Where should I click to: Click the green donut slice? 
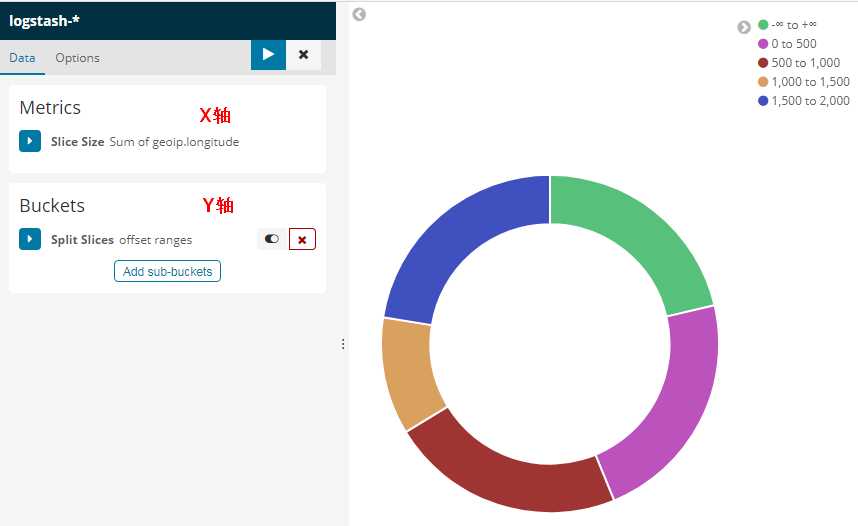tap(640, 233)
